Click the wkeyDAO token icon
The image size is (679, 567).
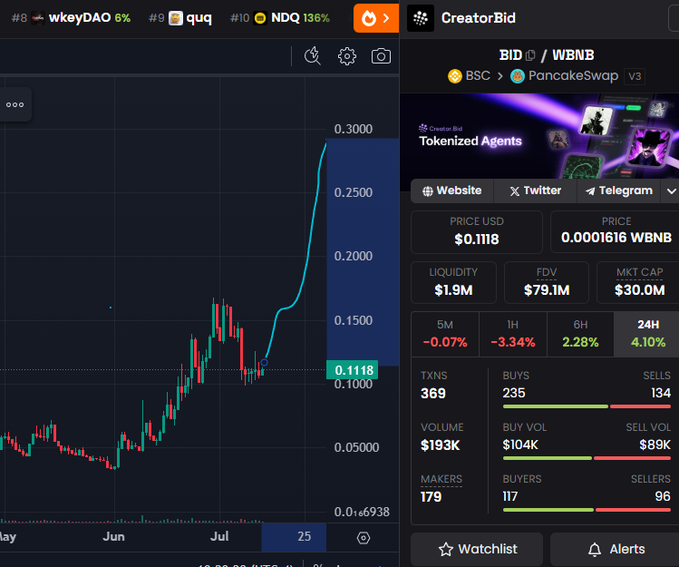click(38, 18)
